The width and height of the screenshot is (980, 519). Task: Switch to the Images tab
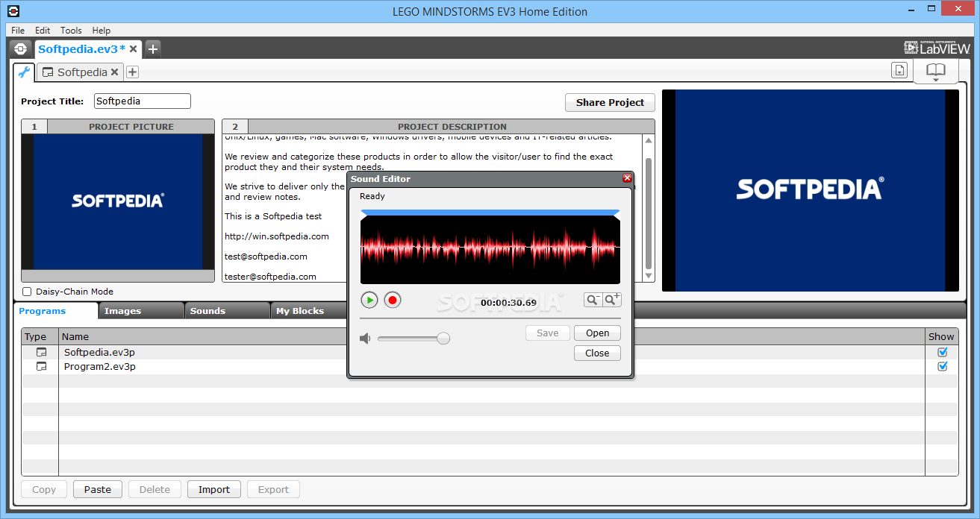click(x=141, y=311)
